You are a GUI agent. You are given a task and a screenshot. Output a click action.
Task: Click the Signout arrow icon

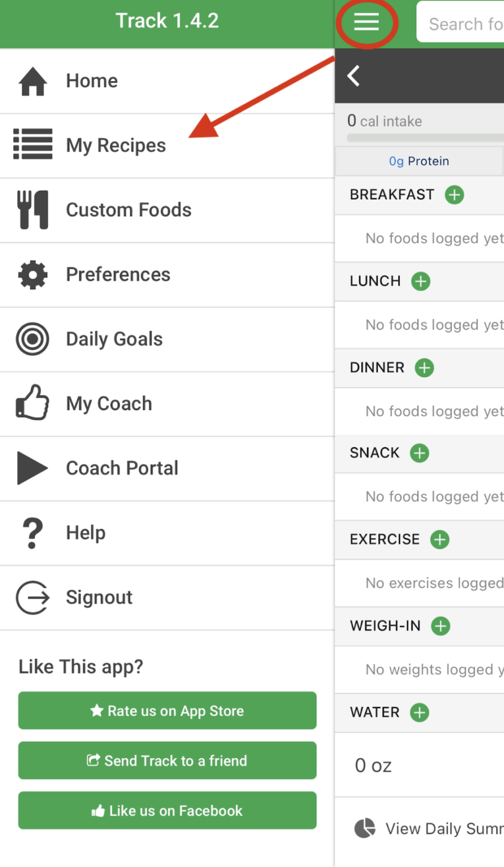pyautogui.click(x=32, y=598)
